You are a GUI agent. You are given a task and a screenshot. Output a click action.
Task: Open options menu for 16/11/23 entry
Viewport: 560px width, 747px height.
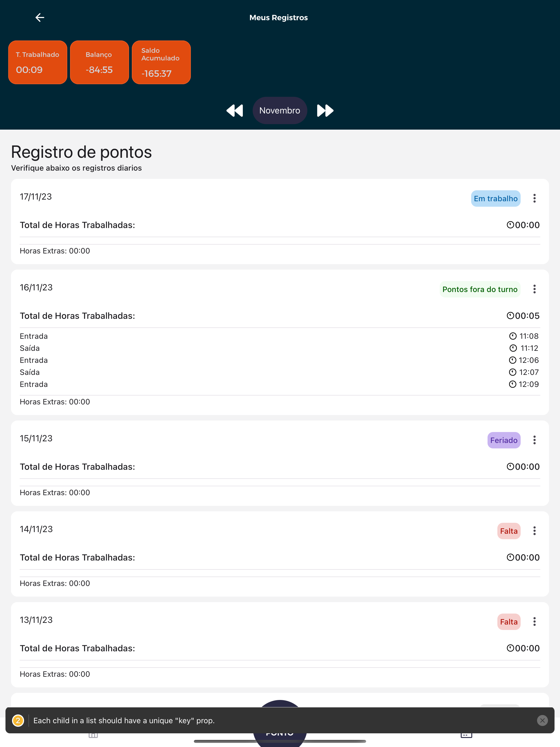point(534,289)
